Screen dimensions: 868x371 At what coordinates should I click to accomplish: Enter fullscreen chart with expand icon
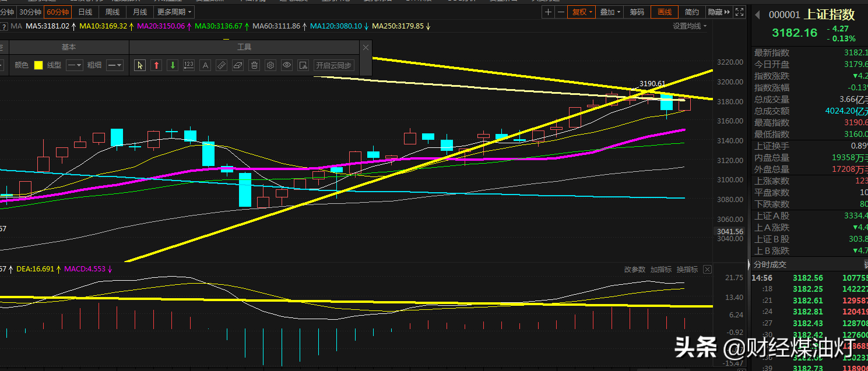(739, 12)
